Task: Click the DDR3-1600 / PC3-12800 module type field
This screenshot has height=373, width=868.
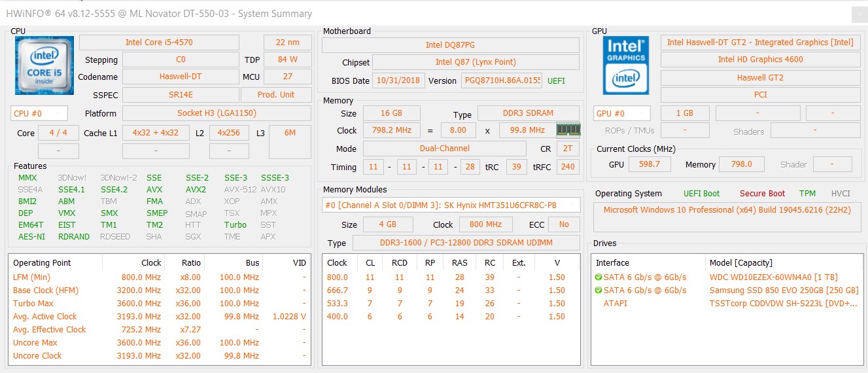Action: coord(466,243)
